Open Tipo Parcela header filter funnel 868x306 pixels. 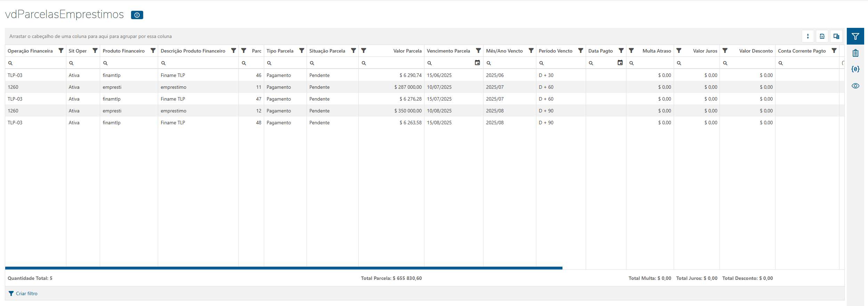tap(301, 50)
